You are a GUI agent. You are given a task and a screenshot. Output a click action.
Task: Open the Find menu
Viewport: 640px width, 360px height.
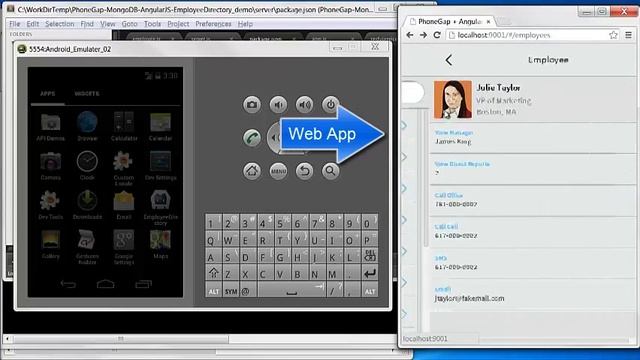coord(87,24)
